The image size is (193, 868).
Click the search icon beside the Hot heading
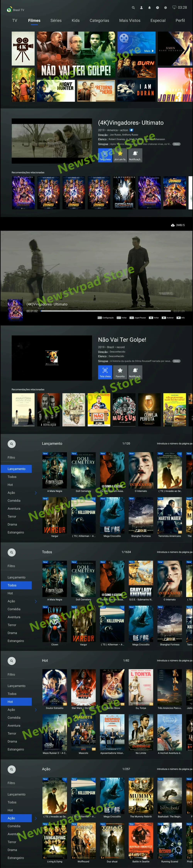click(x=11, y=661)
